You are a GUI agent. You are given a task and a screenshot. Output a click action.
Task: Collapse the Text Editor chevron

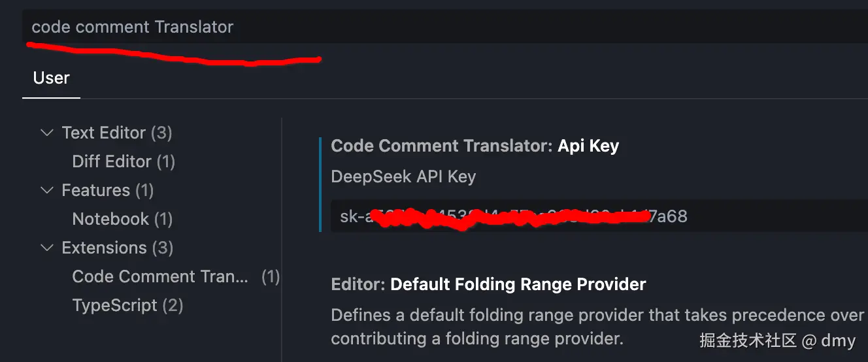[x=46, y=133]
